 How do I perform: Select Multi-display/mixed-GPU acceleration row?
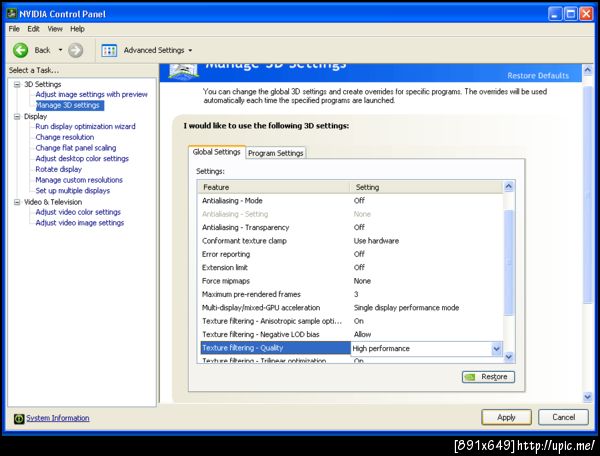351,308
